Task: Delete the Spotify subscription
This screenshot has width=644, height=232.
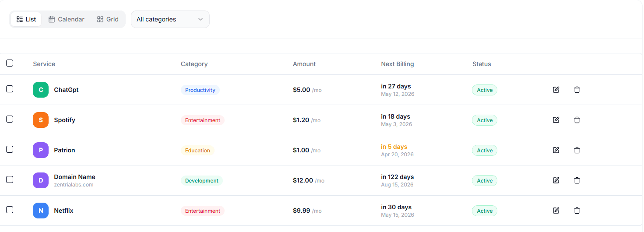Action: [x=577, y=120]
